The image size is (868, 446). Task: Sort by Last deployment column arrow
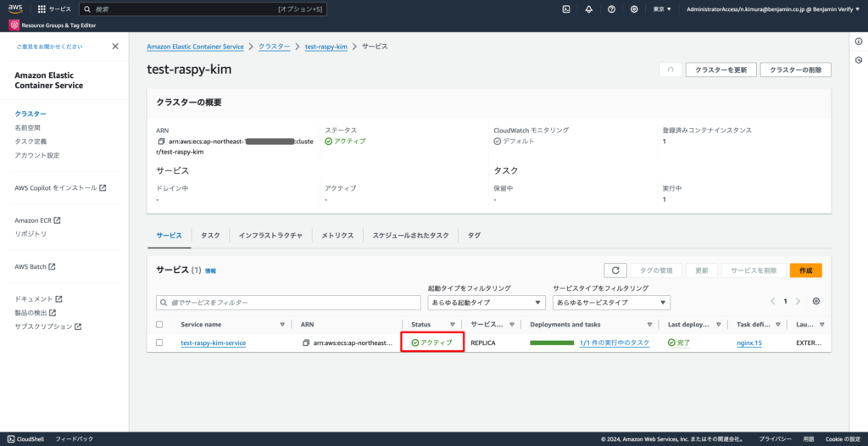(x=719, y=325)
